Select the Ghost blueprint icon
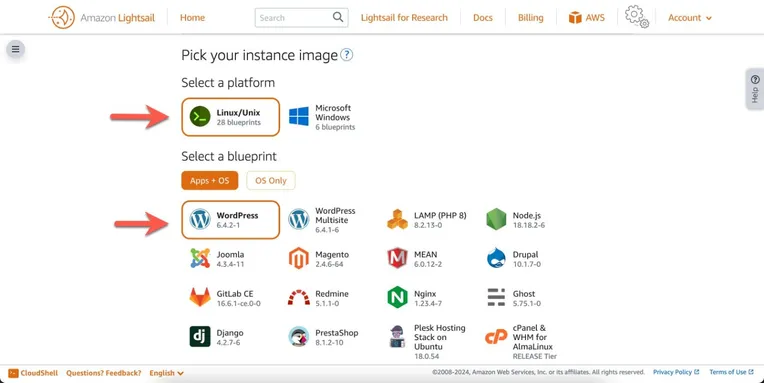Viewport: 764px width, 383px height. click(x=496, y=297)
